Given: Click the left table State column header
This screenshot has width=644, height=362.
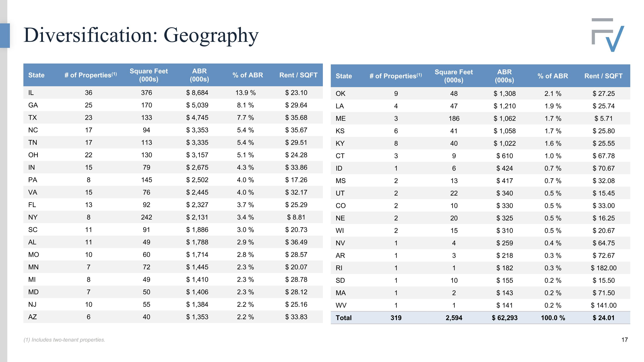Looking at the screenshot, I should click(36, 75).
